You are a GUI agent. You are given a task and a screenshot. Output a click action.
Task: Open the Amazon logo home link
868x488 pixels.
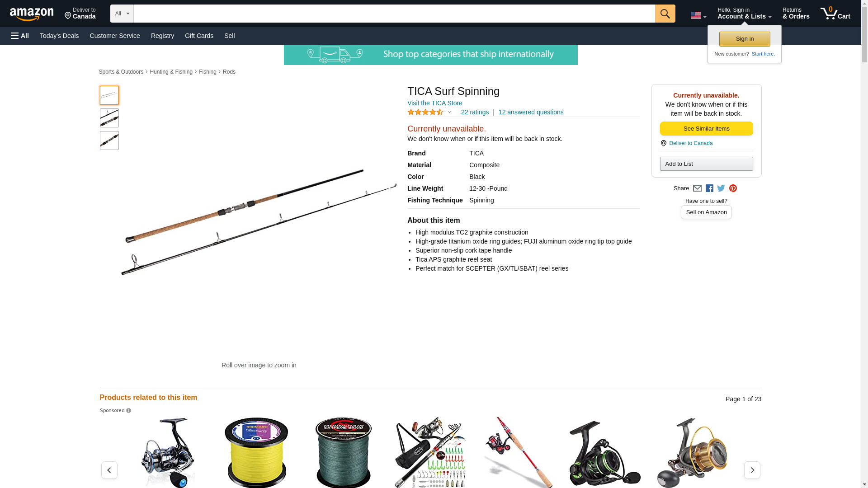32,14
